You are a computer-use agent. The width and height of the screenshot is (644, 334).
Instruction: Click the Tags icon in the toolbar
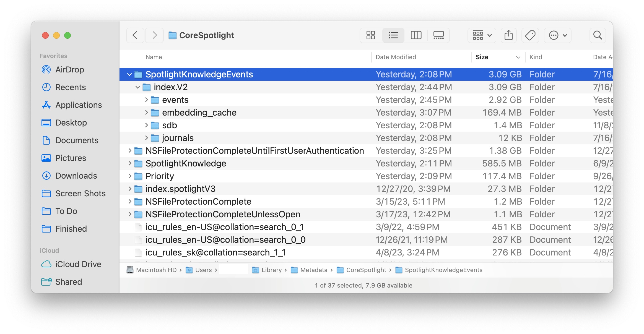530,35
